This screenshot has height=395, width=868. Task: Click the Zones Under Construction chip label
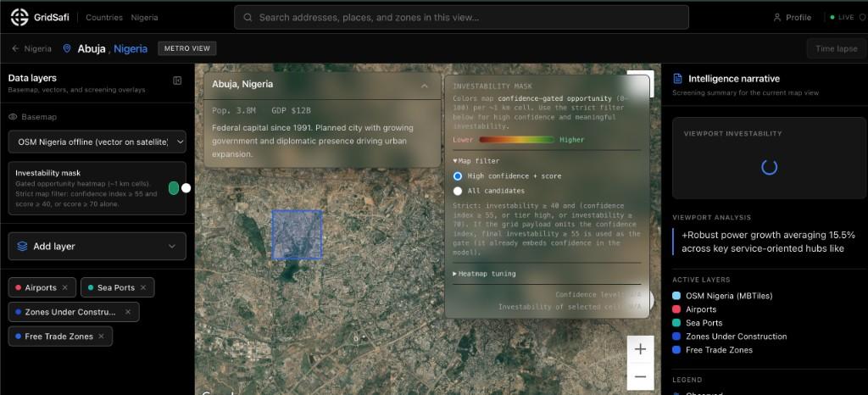point(70,312)
